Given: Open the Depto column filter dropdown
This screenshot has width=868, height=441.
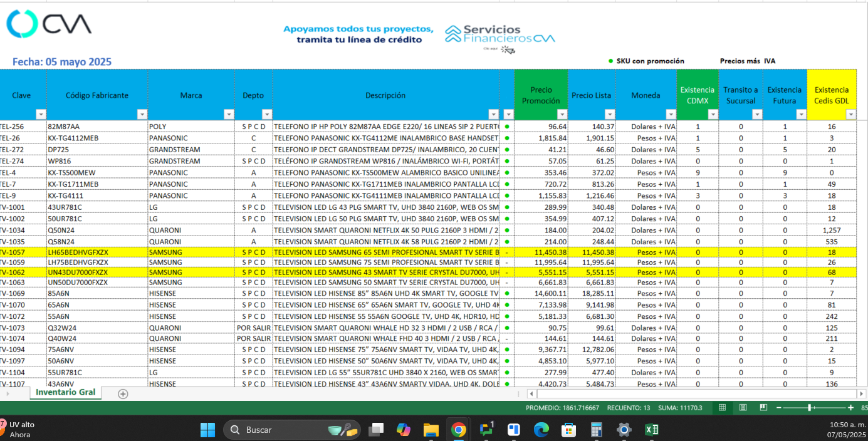Looking at the screenshot, I should click(x=267, y=114).
